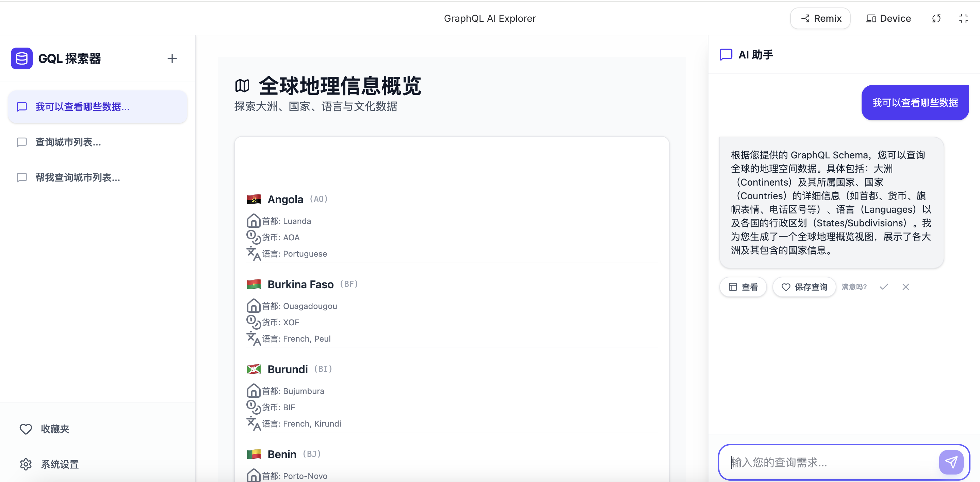This screenshot has height=482, width=980.
Task: Click the reload preview icon
Action: coord(936,18)
